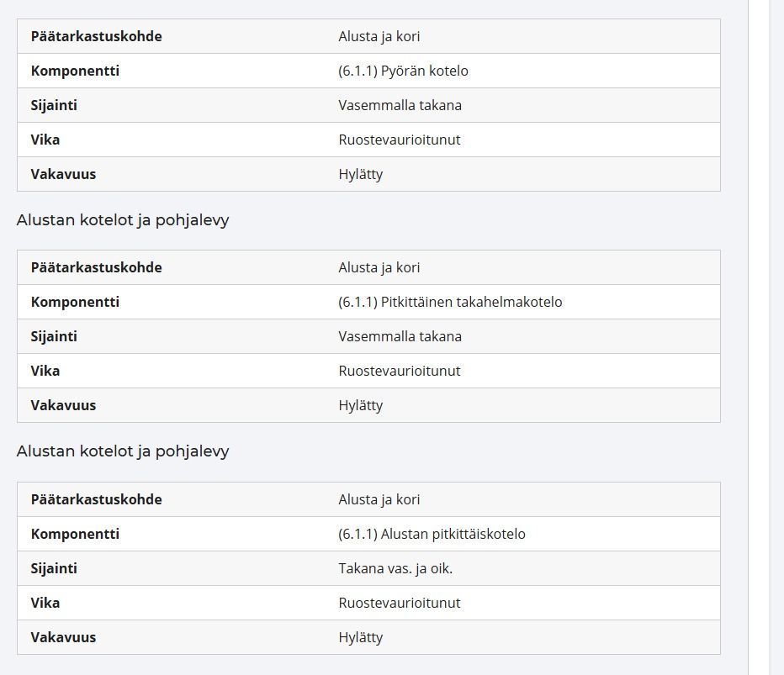This screenshot has height=675, width=784.
Task: Select the '(6.1.1) Pitkittäinen takahelmakotelo' cell
Action: (450, 303)
